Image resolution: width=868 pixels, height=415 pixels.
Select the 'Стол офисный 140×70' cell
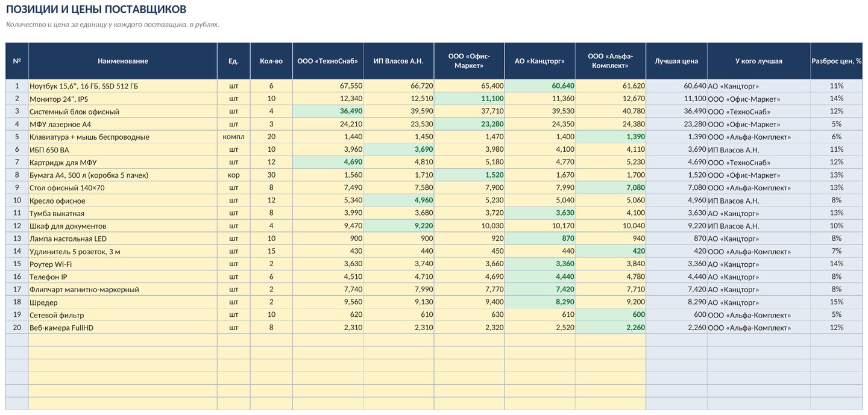pyautogui.click(x=123, y=188)
